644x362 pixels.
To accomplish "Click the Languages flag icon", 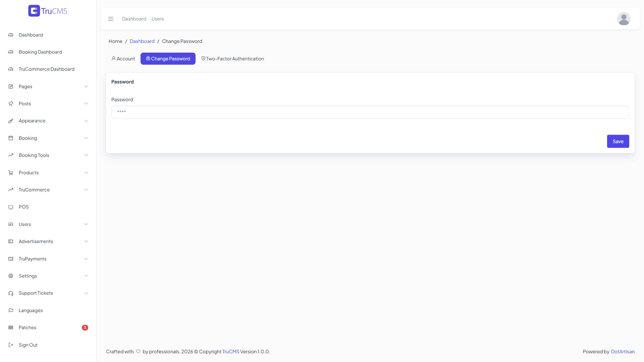I will pyautogui.click(x=11, y=310).
